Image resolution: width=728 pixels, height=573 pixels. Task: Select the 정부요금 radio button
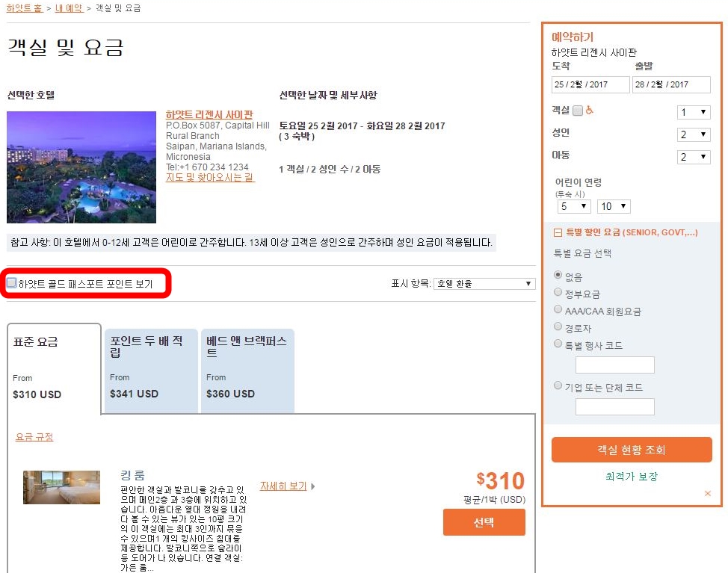pos(558,292)
